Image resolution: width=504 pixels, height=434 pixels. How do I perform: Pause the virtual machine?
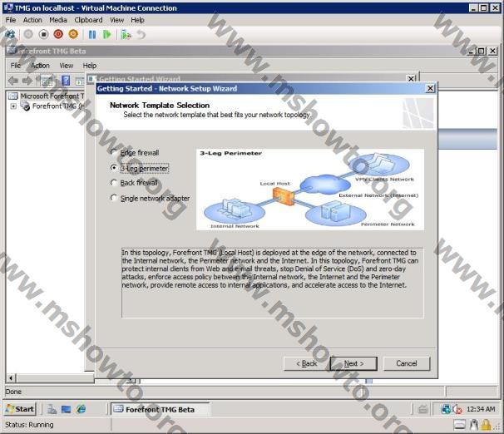92,34
